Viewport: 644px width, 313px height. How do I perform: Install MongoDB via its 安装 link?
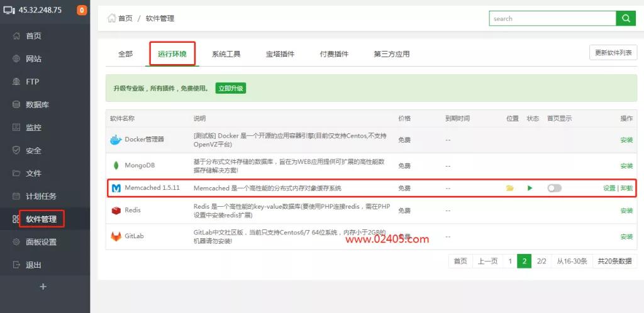pyautogui.click(x=626, y=166)
